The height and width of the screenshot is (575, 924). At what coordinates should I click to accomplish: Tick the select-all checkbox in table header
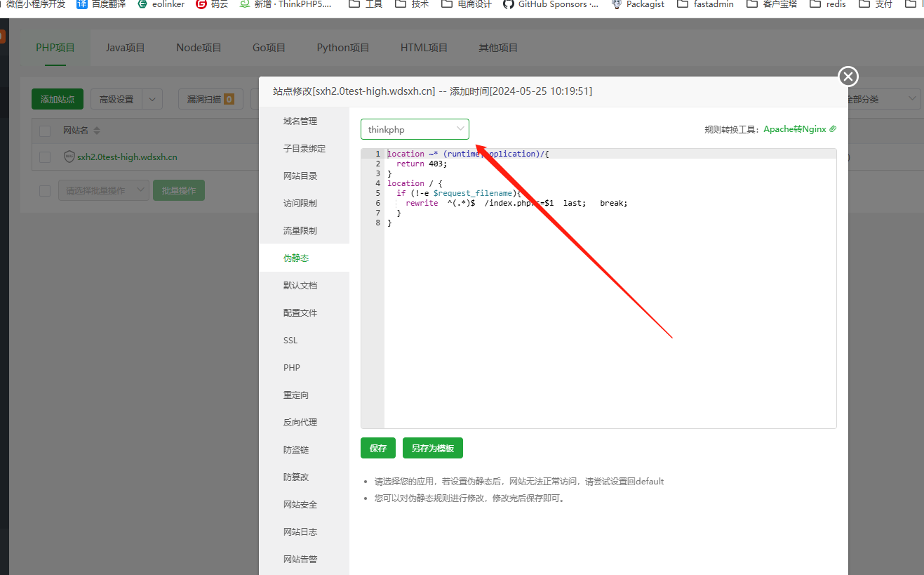click(x=45, y=131)
